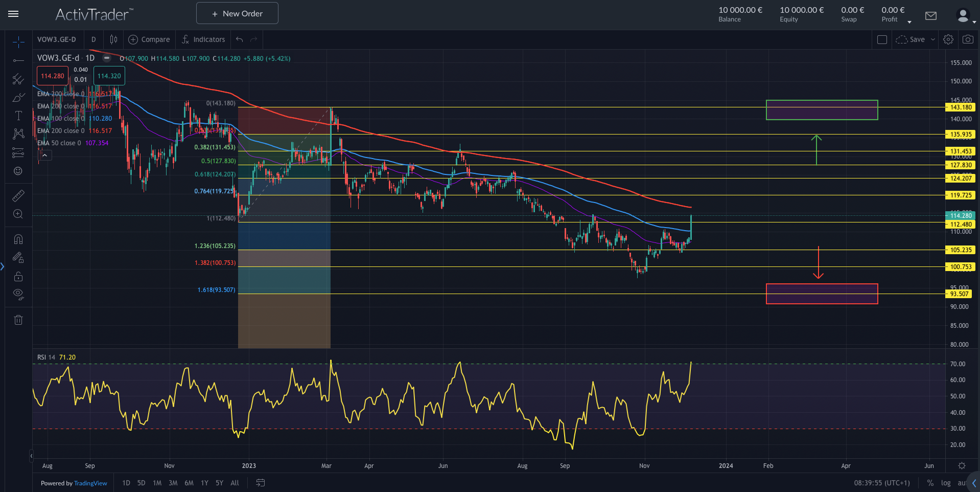Set time range to 3M
This screenshot has height=492, width=980.
[x=173, y=483]
